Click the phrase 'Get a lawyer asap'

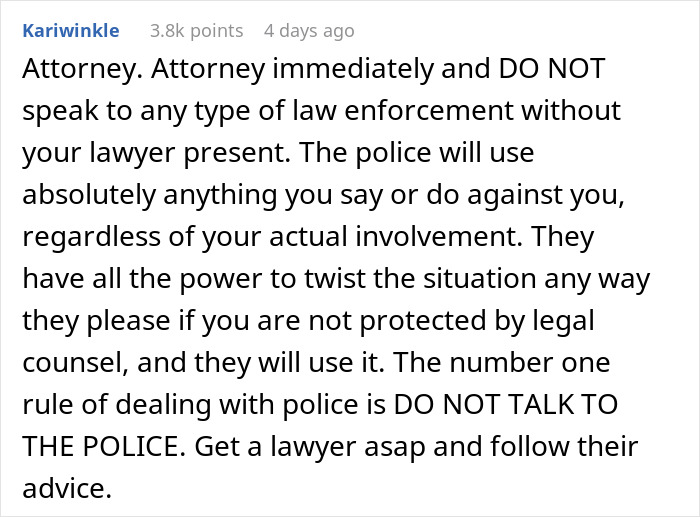309,446
